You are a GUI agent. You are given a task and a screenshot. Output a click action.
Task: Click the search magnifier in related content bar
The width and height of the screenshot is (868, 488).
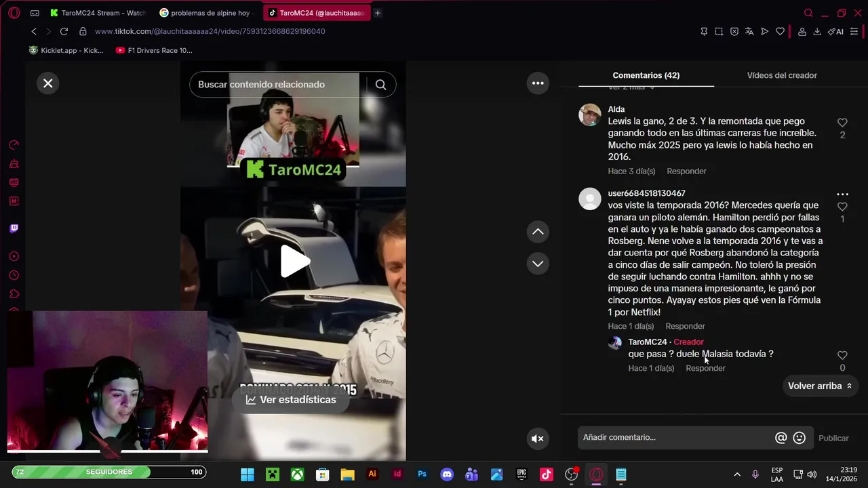tap(380, 85)
